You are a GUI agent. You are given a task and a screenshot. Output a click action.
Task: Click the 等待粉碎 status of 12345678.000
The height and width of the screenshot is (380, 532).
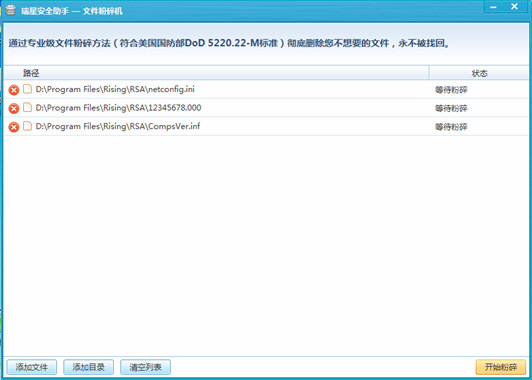coord(451,109)
